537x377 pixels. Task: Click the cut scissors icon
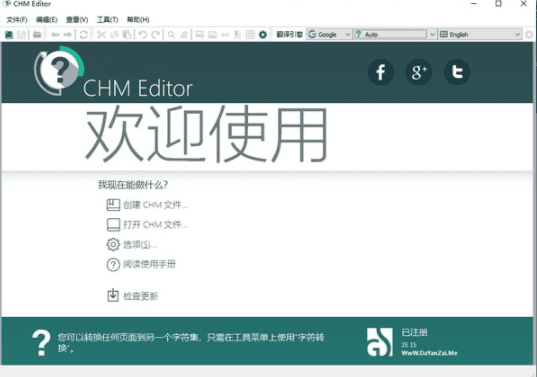[101, 35]
